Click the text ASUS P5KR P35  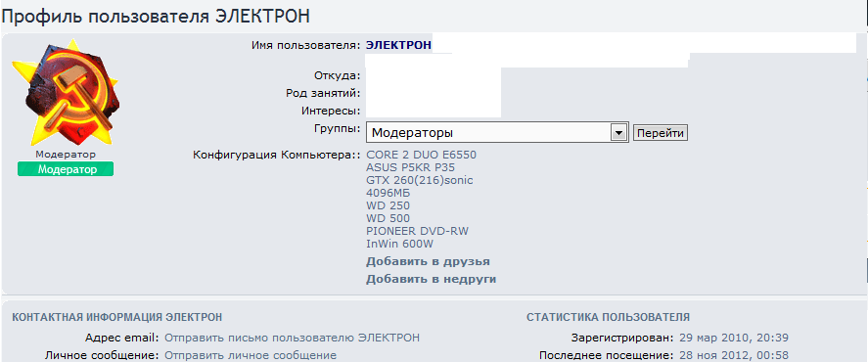pos(411,167)
